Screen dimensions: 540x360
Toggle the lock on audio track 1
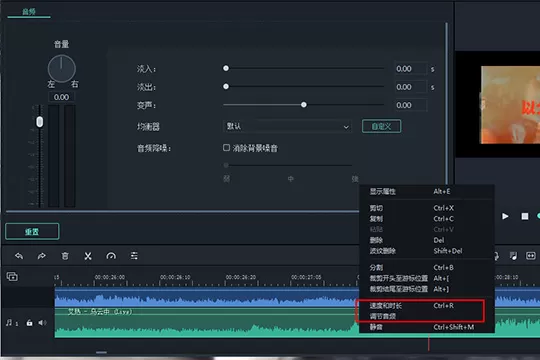point(29,323)
